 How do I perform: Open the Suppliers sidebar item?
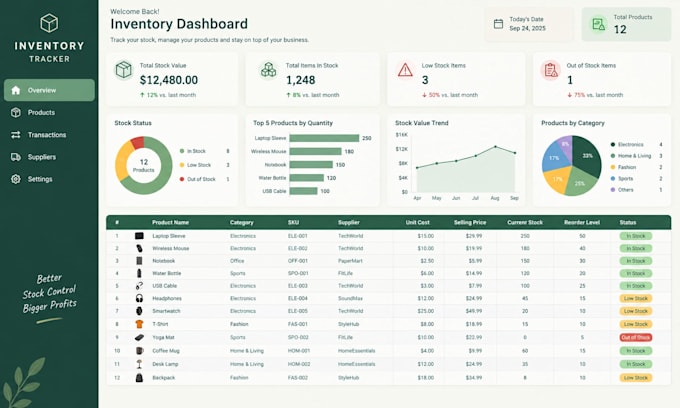coord(49,157)
